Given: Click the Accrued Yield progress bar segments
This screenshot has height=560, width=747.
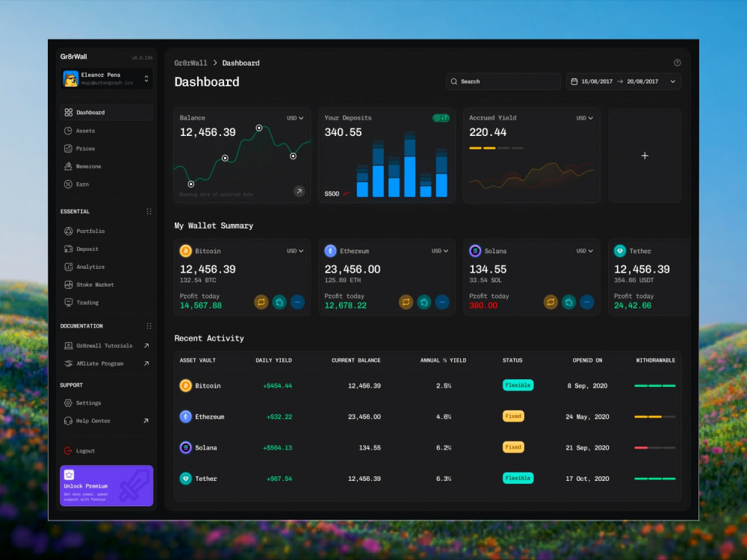Looking at the screenshot, I should pyautogui.click(x=496, y=148).
